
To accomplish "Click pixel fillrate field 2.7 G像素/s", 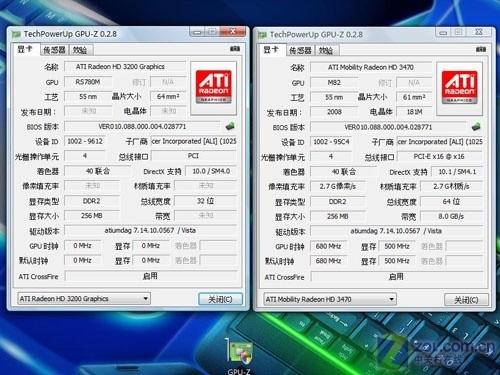I will [338, 186].
